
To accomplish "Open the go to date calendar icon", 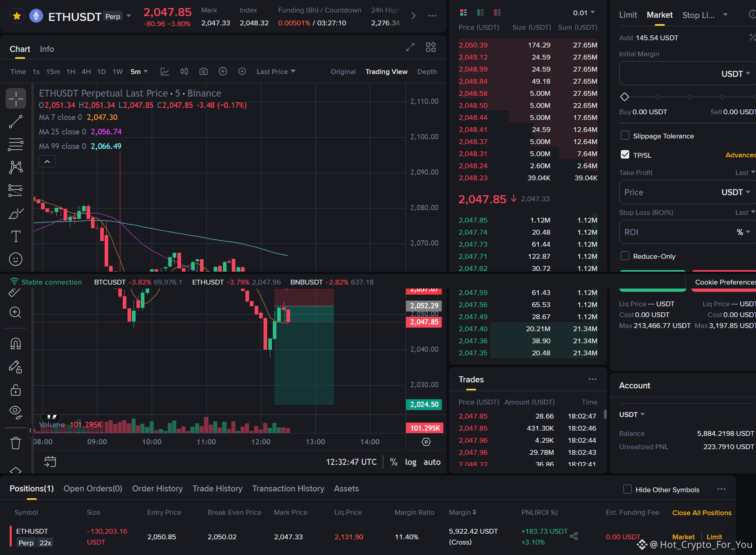I will point(50,462).
